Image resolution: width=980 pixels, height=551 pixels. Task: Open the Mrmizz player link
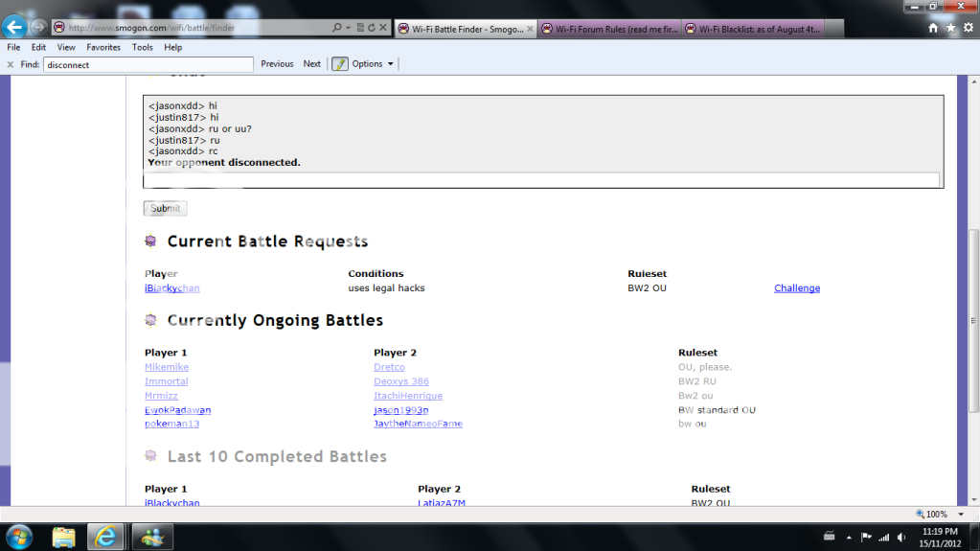tap(161, 396)
